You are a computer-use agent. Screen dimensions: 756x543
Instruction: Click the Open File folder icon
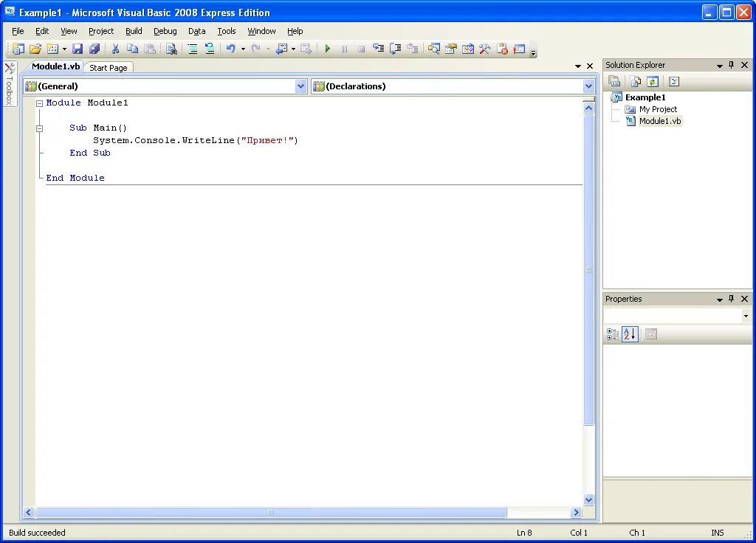[35, 49]
